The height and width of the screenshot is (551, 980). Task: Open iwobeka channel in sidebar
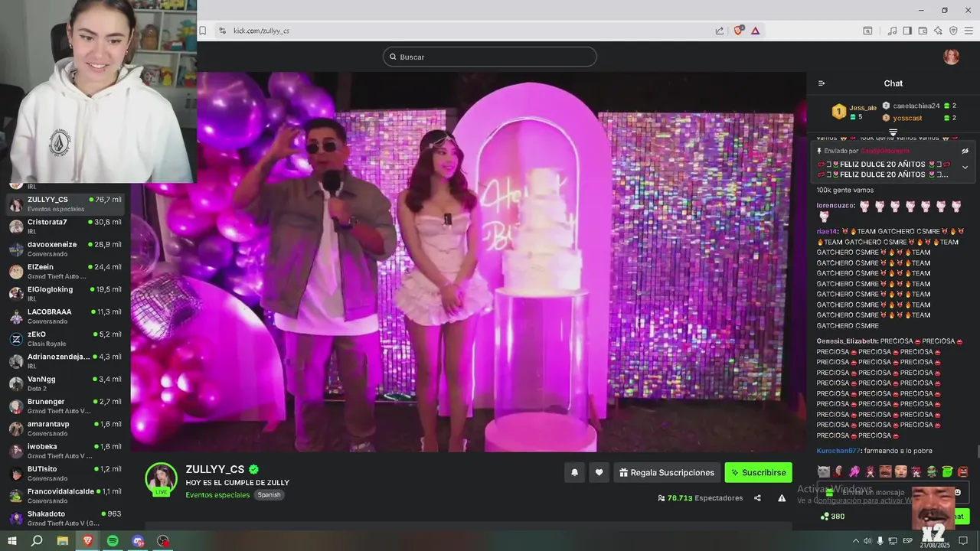(x=65, y=451)
